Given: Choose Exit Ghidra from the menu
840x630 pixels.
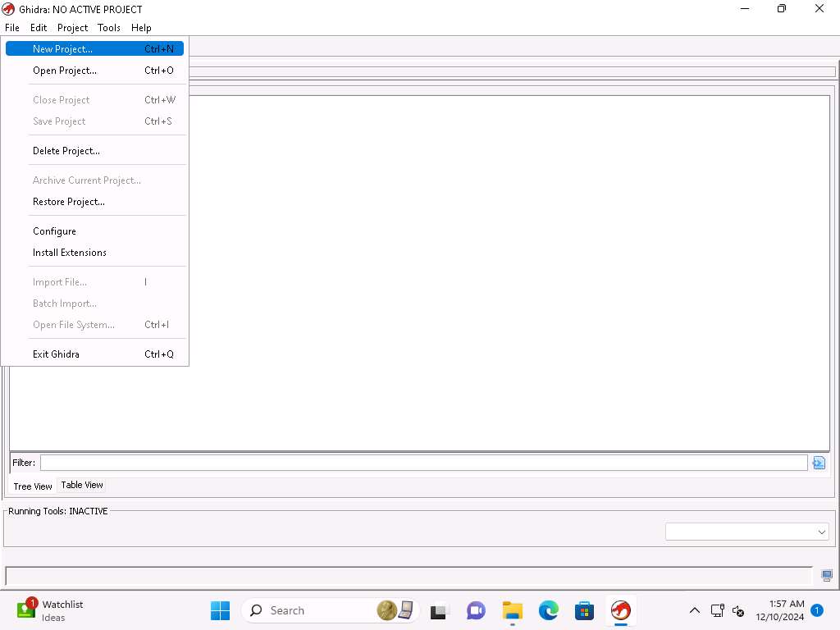Looking at the screenshot, I should click(56, 354).
